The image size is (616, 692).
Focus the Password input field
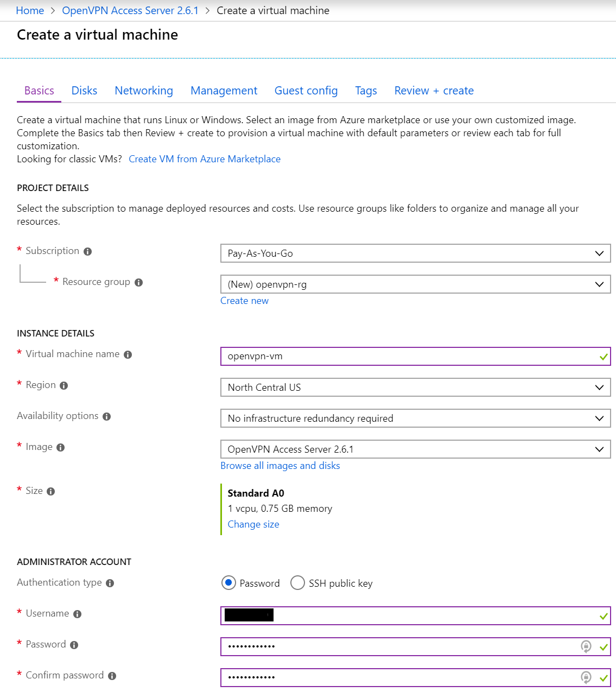[x=416, y=646]
